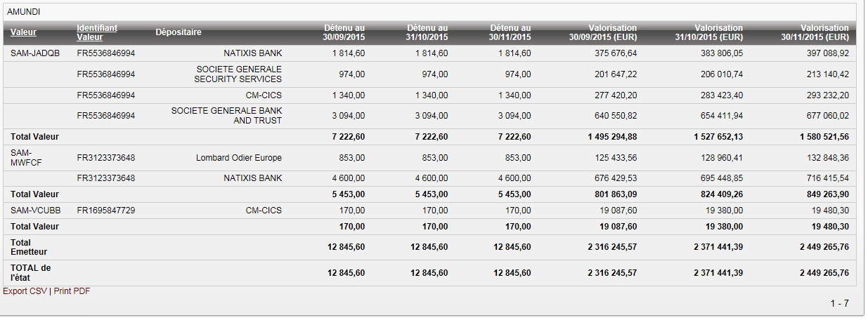Select the Détenu au 30/11/2015 header
Image resolution: width=868 pixels, height=320 pixels.
click(510, 32)
